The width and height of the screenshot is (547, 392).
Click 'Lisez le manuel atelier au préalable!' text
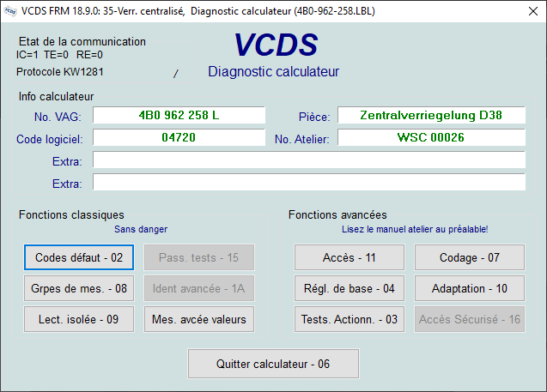(415, 229)
